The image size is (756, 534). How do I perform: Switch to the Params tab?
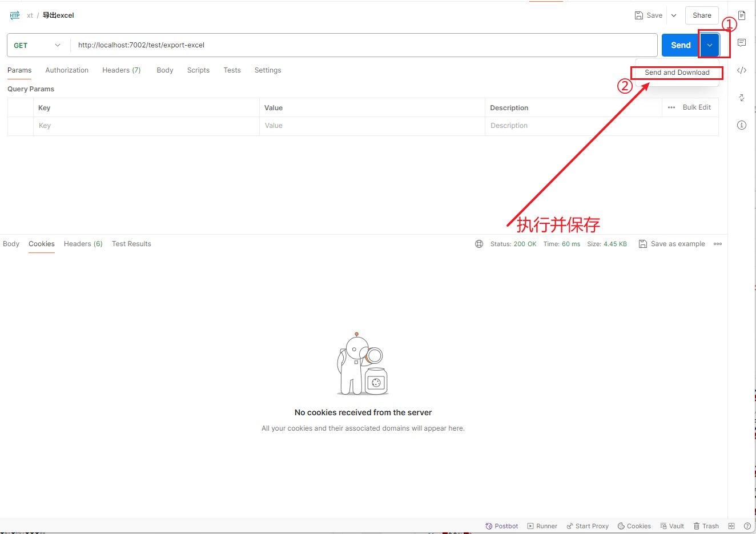click(19, 70)
